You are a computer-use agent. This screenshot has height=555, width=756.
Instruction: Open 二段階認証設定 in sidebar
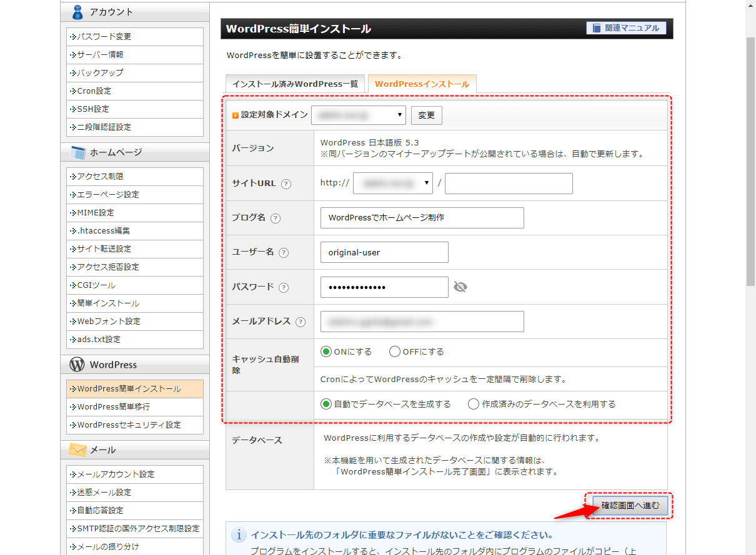pos(135,127)
